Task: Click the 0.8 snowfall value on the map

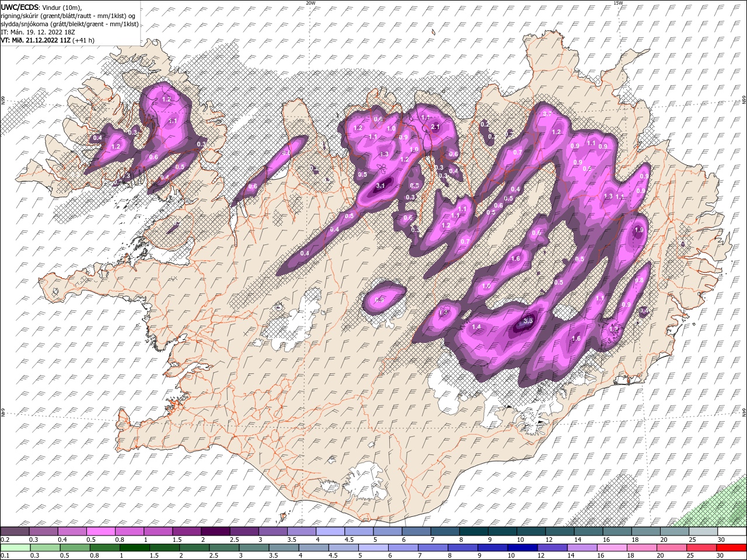Action: coord(639,281)
